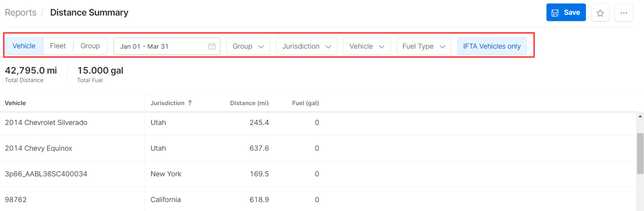Image resolution: width=644 pixels, height=211 pixels.
Task: Click the vertical scrollbar thumb
Action: click(640, 153)
